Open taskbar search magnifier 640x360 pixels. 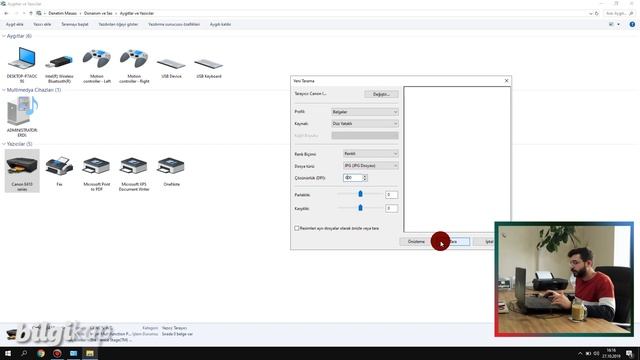point(24,353)
